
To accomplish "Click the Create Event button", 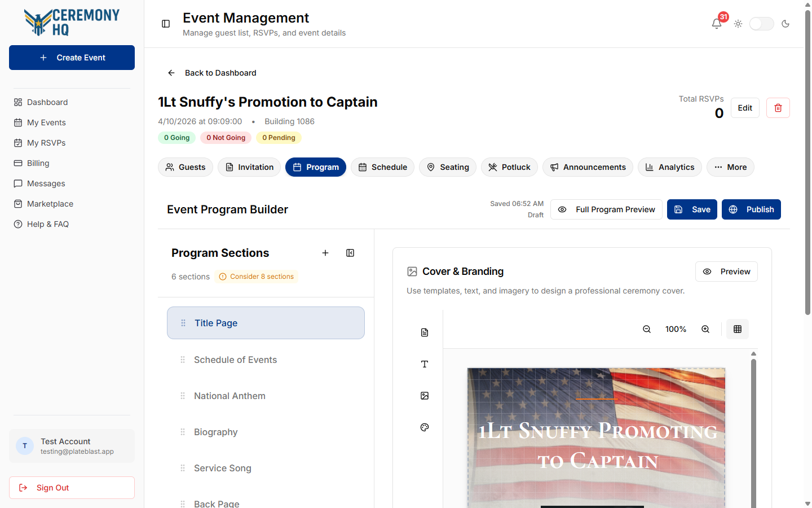I will click(x=72, y=58).
